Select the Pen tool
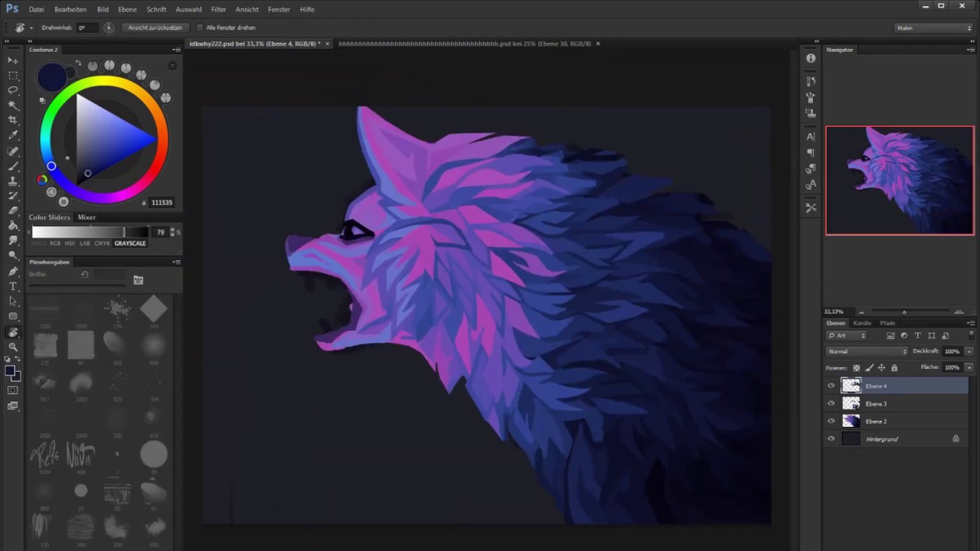980x551 pixels. point(13,271)
